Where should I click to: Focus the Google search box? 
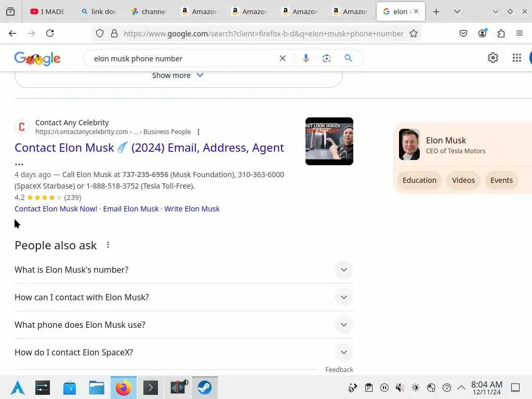pyautogui.click(x=183, y=58)
